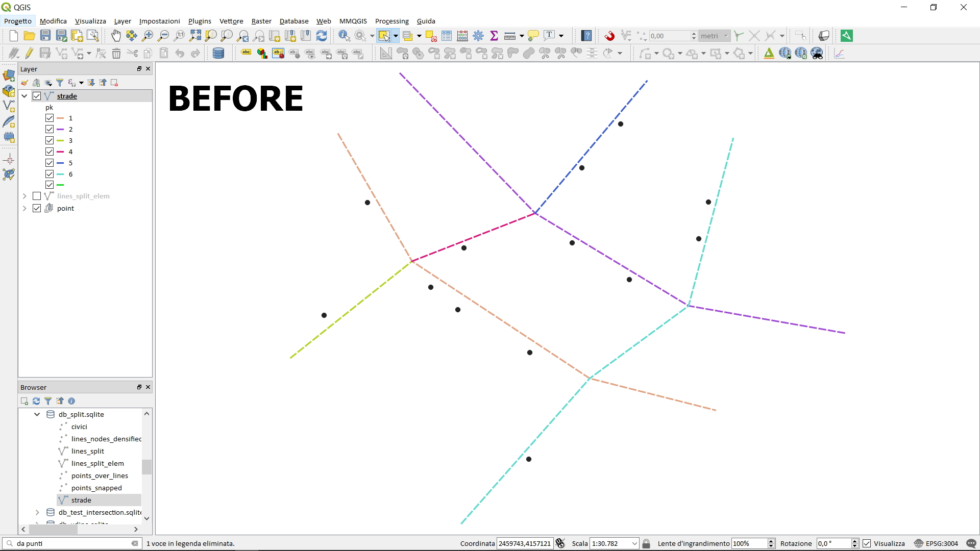This screenshot has width=980, height=551.
Task: Uncheck the strade layer visibility checkbox
Action: (x=37, y=96)
